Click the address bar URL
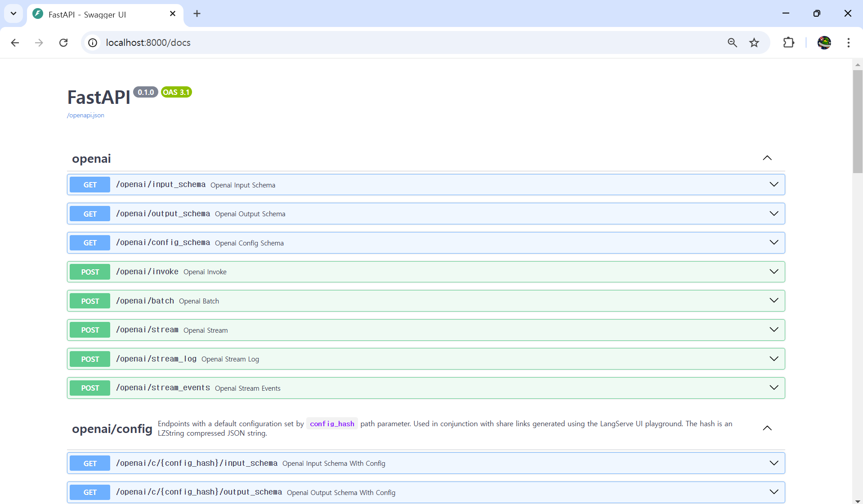Screen dimensions: 863x504 click(148, 43)
